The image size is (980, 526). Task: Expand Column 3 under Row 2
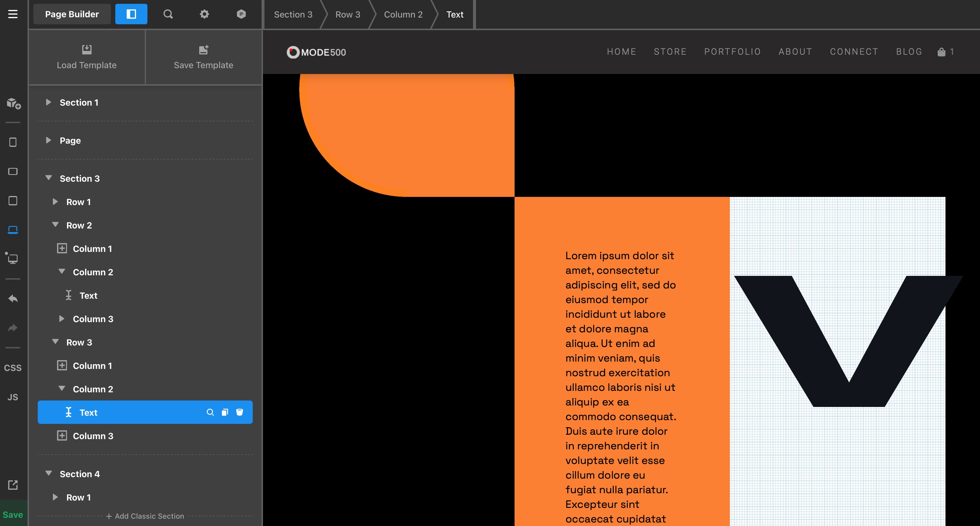pos(62,319)
